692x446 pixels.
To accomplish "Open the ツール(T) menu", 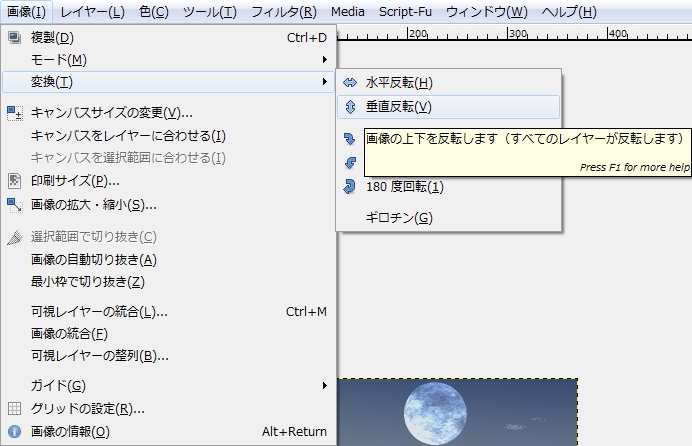I will coord(210,11).
